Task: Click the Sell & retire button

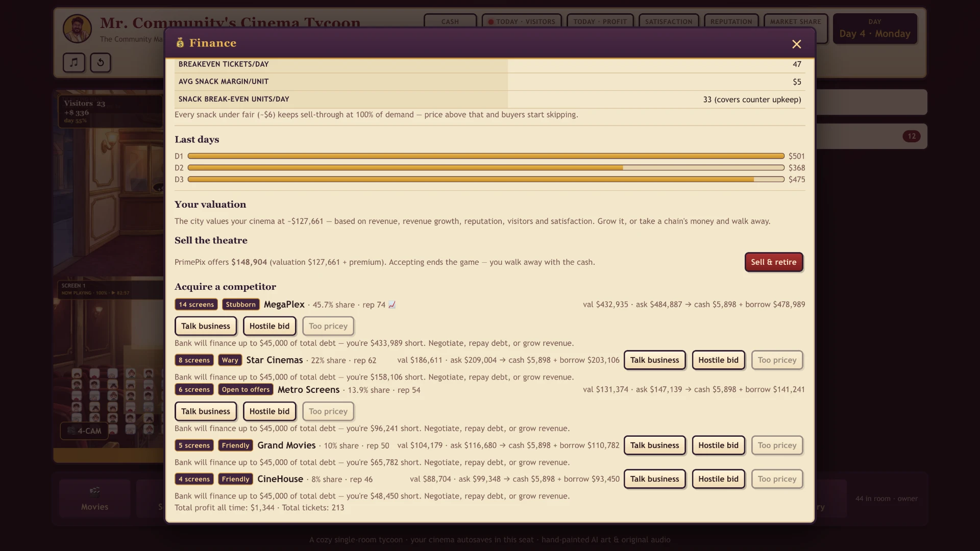Action: point(774,262)
